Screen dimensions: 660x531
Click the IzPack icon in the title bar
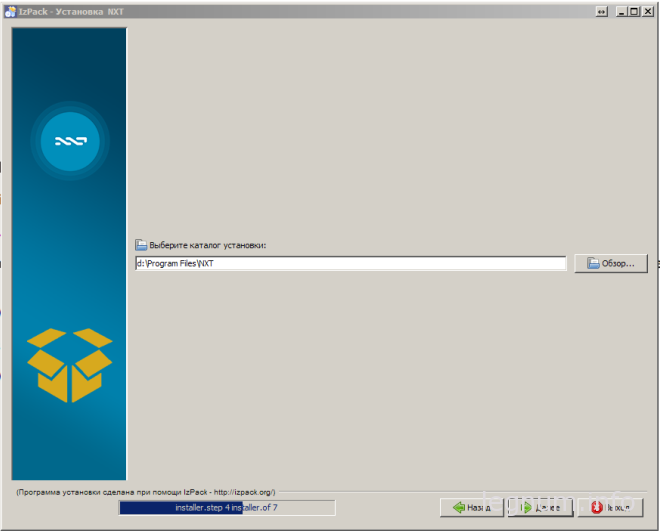pos(10,12)
